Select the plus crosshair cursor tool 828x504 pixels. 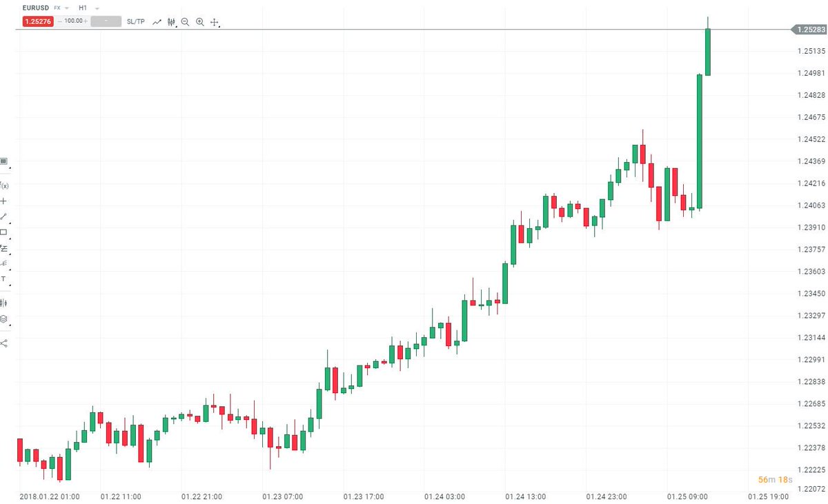coord(3,201)
